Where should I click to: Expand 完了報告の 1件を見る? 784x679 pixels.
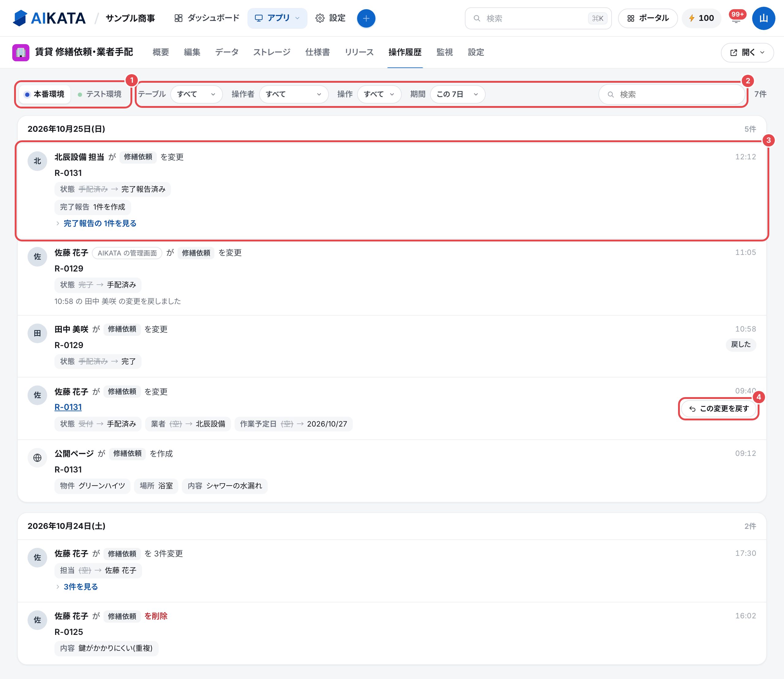click(x=96, y=224)
